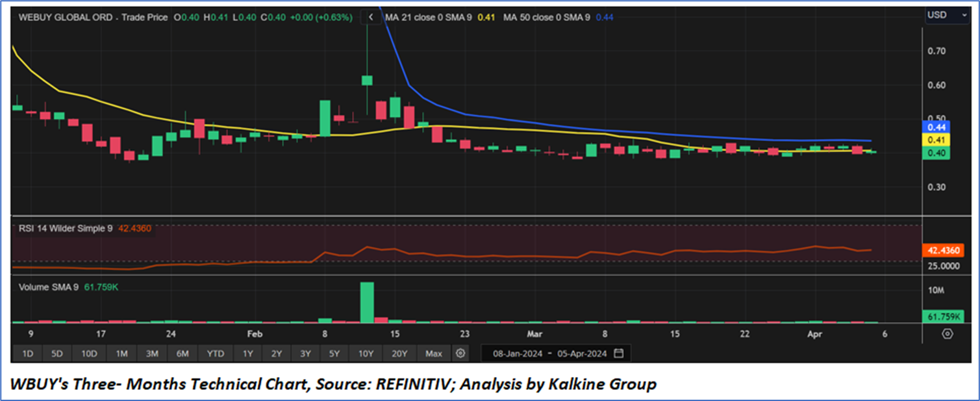Choose the Max time range
Viewport: 980px width, 401px height.
point(433,354)
